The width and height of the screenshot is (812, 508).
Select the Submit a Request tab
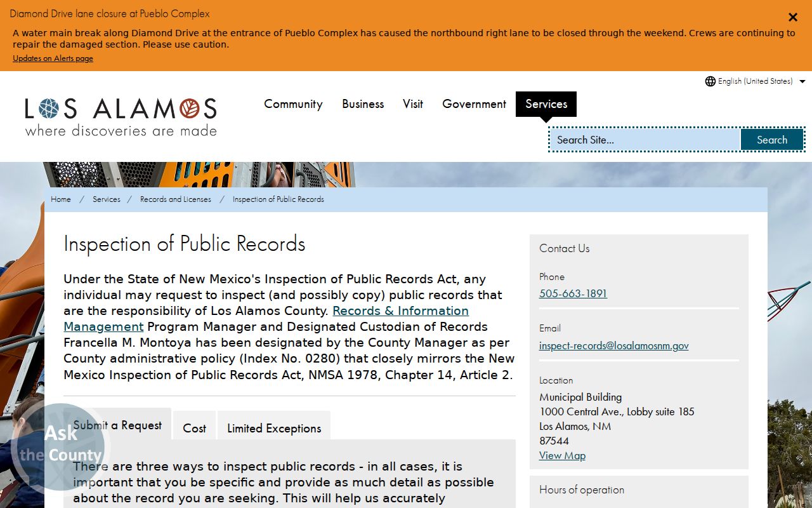(117, 425)
